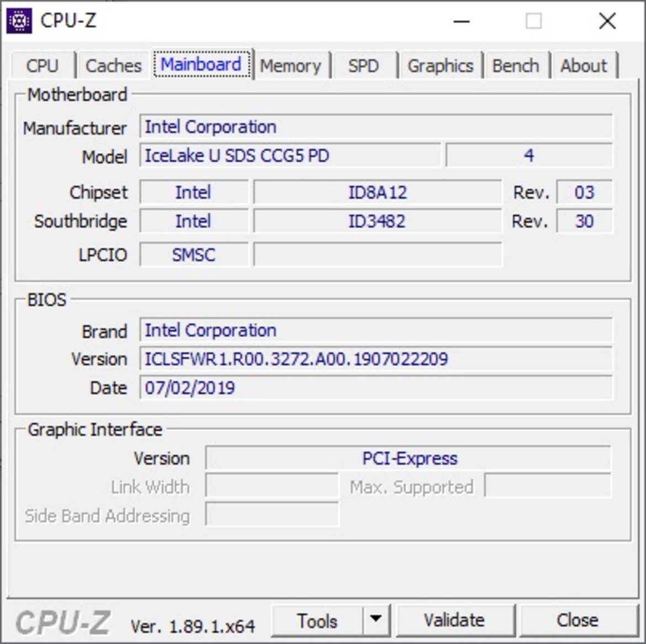This screenshot has width=646, height=644.
Task: Click southbridge revision value '30'
Action: [x=584, y=221]
